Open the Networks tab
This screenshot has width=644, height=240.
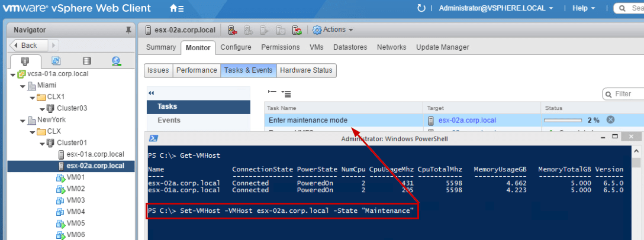(x=391, y=47)
